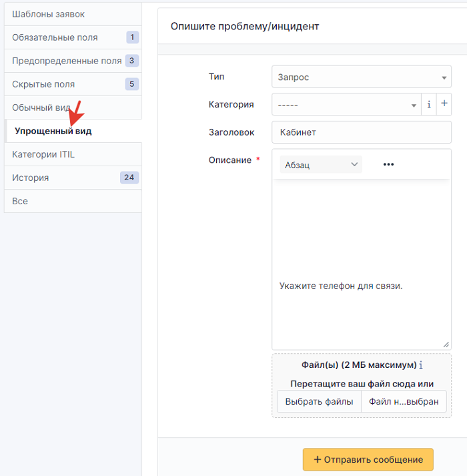Click the plus icon next to Категория
467x476 pixels.
coord(444,104)
